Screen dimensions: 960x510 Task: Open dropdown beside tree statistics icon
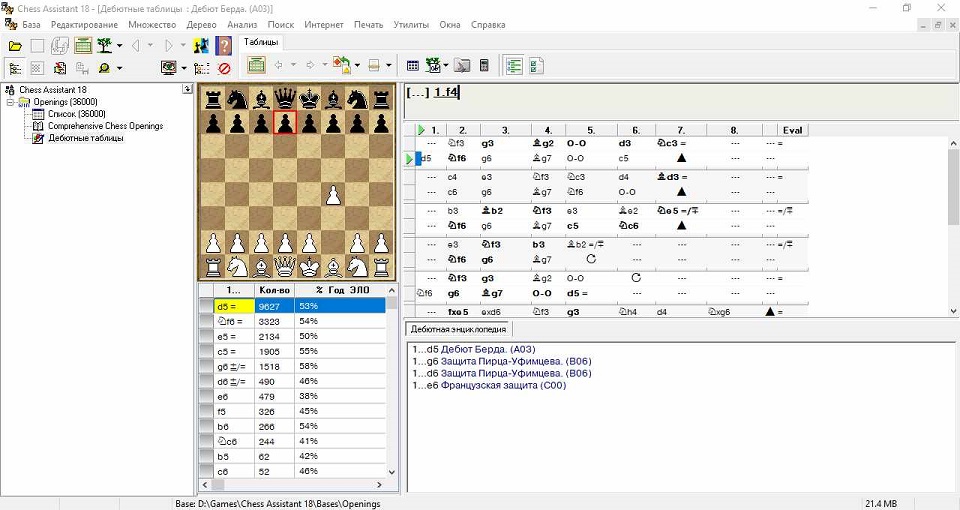pyautogui.click(x=446, y=65)
